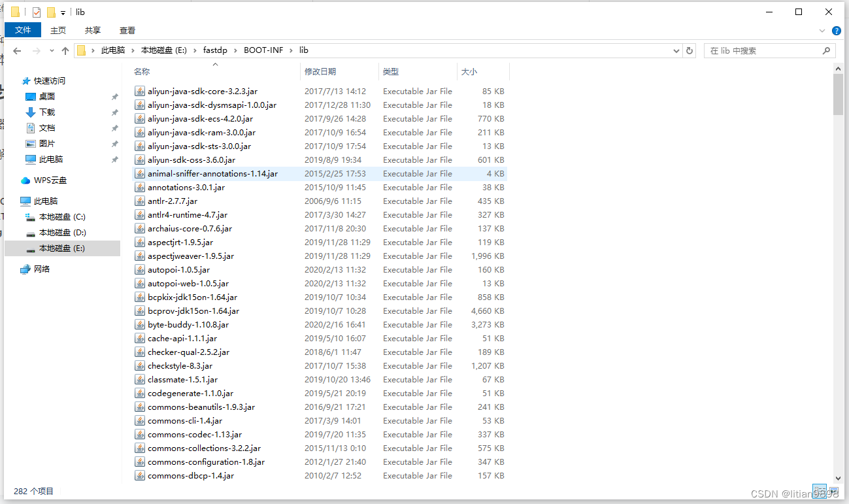Screen dimensions: 849x504
Task: Open the 查看 ribbon tab
Action: 127,30
